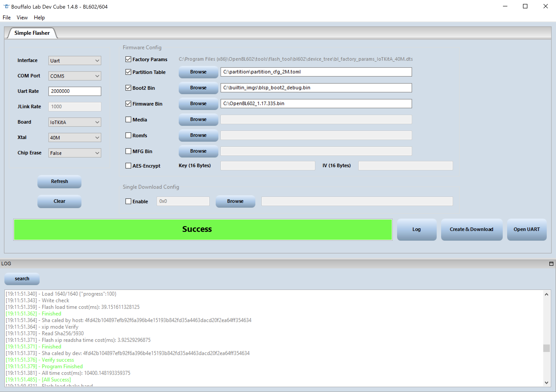Check Enable under Single Download Config
This screenshot has height=392, width=556.
tap(128, 201)
